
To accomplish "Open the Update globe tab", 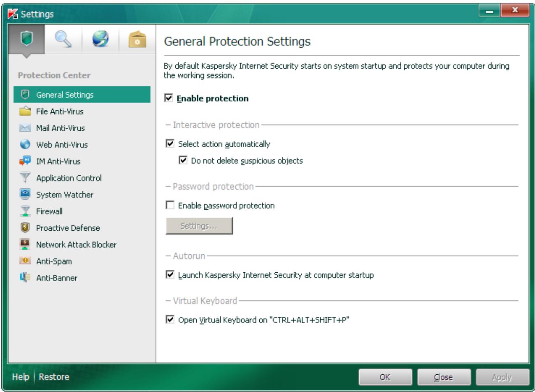I will tap(100, 39).
